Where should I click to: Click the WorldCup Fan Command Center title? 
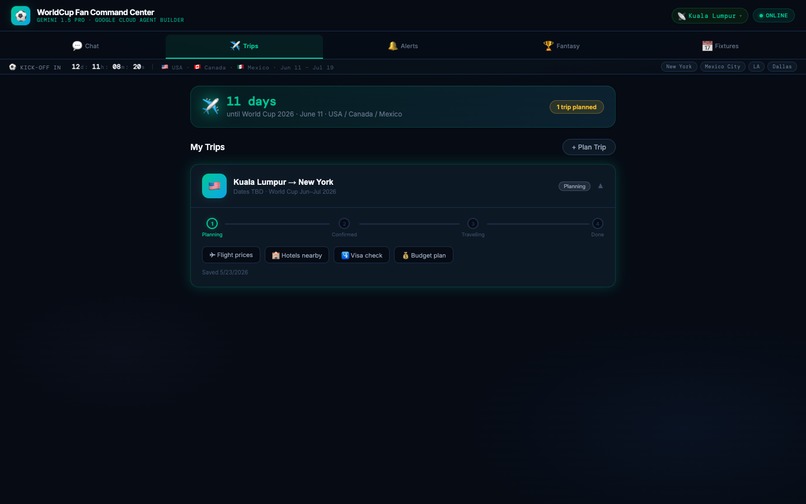[x=96, y=12]
